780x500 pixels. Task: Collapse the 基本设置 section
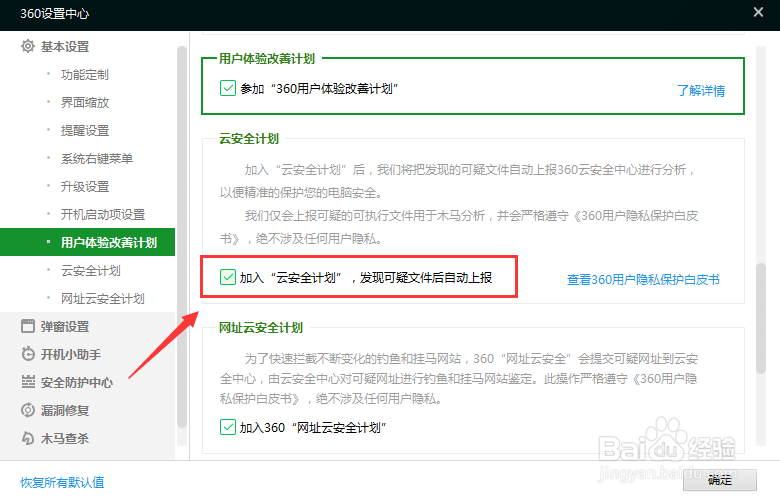(x=65, y=46)
